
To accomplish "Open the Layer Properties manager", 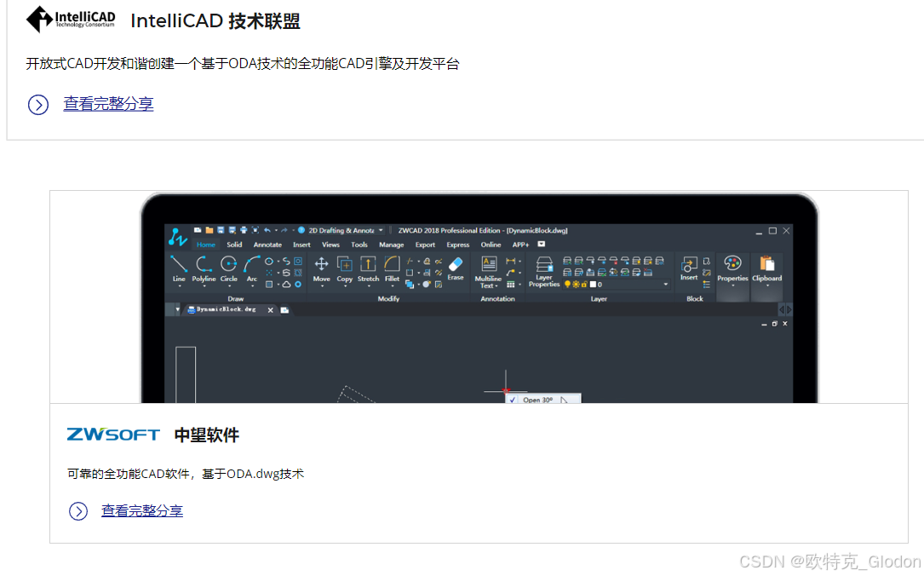I will pyautogui.click(x=544, y=271).
